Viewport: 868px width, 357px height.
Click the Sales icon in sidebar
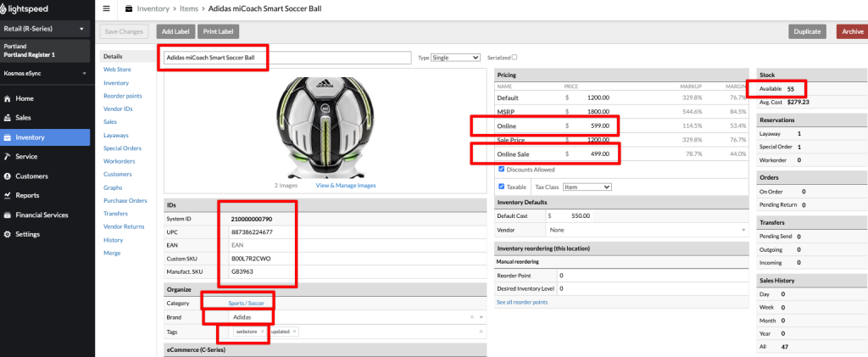(7, 118)
